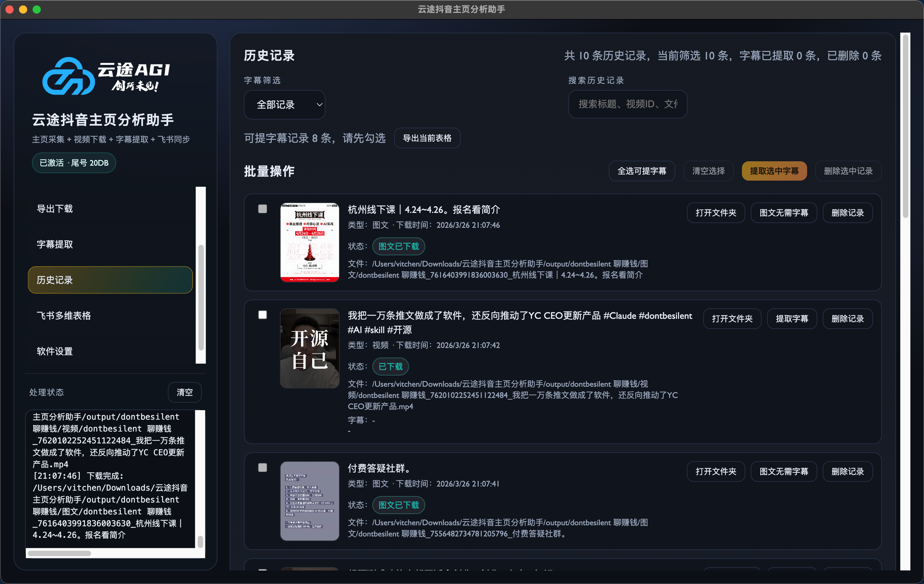Click 清空 to clear the processing status log
This screenshot has height=584, width=924.
pos(184,392)
